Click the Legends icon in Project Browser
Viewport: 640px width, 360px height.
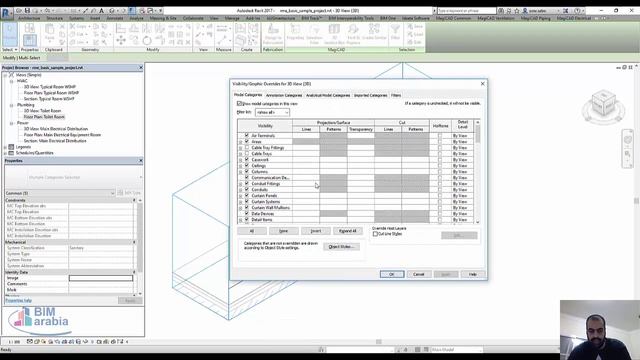11,147
